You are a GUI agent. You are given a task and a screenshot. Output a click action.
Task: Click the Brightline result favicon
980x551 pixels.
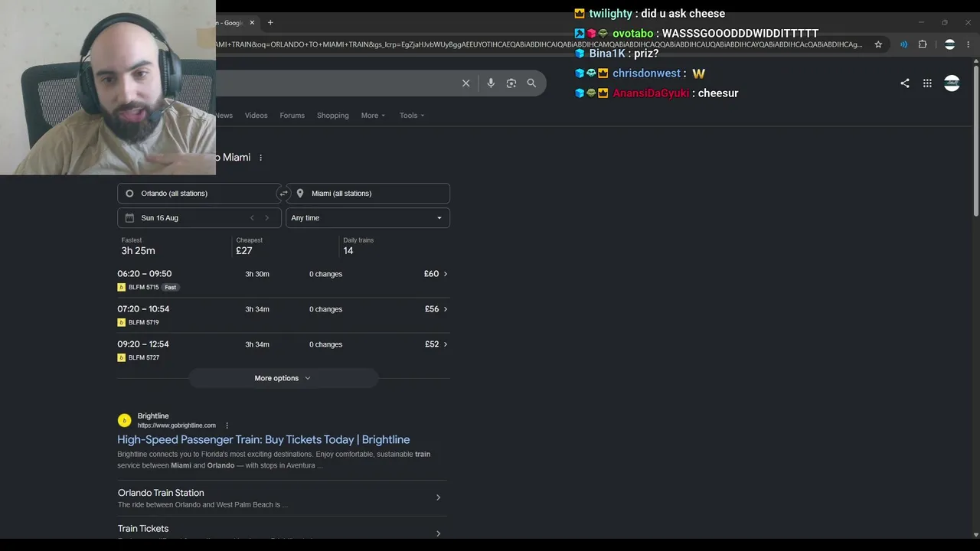point(124,420)
